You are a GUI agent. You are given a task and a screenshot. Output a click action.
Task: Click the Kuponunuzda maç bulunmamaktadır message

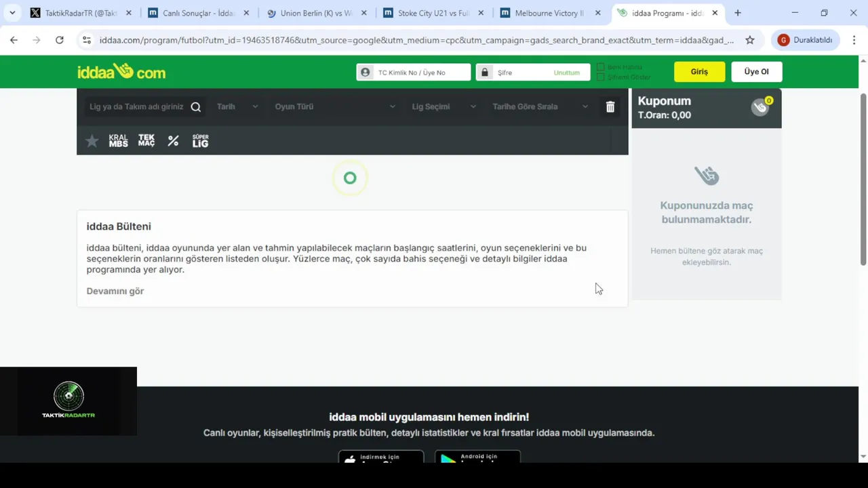pos(707,212)
